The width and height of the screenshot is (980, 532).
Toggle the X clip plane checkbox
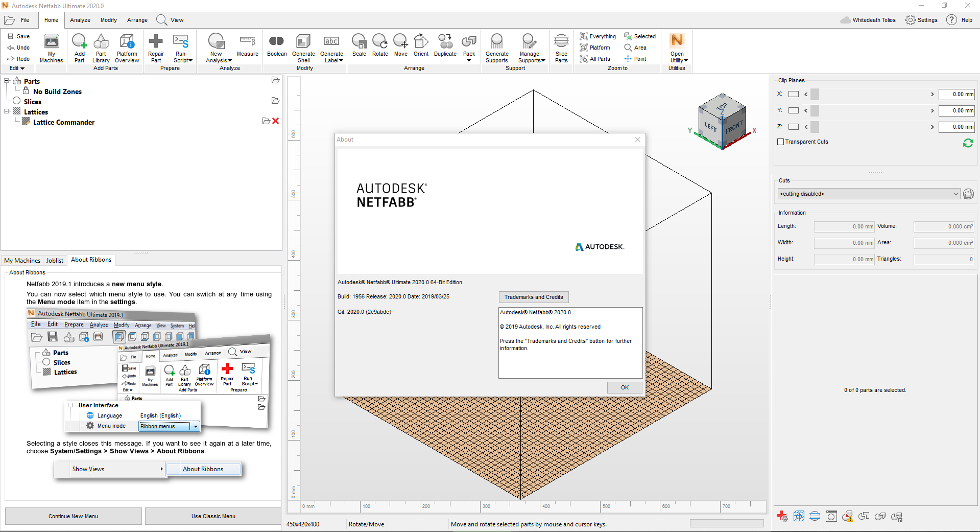793,94
